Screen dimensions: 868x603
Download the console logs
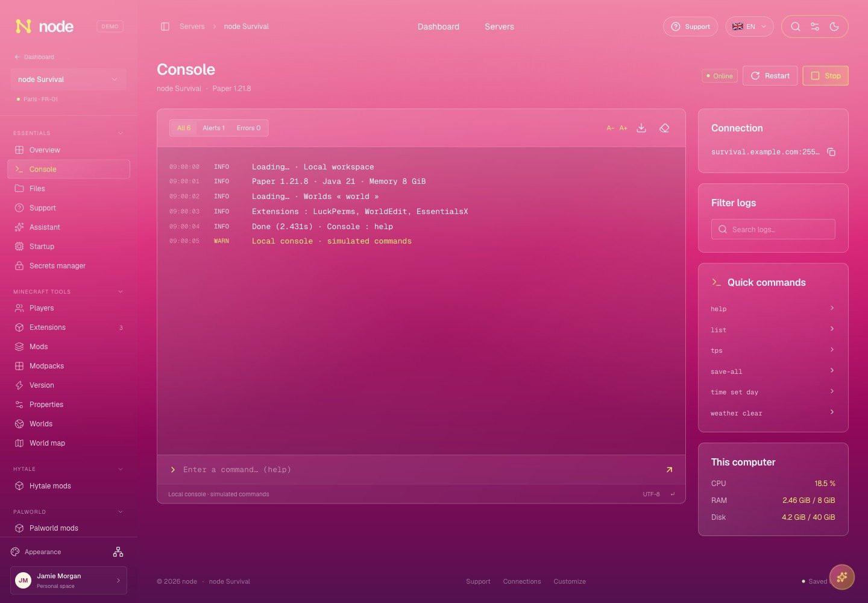[x=641, y=128]
